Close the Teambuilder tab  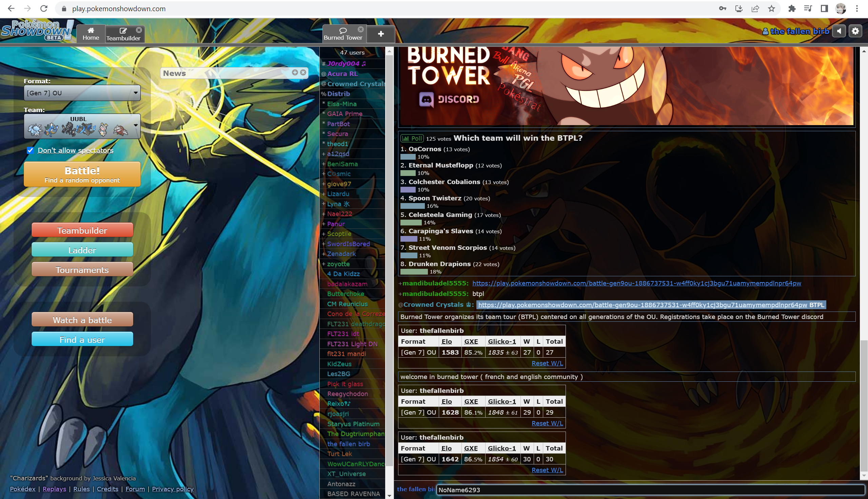pos(139,30)
